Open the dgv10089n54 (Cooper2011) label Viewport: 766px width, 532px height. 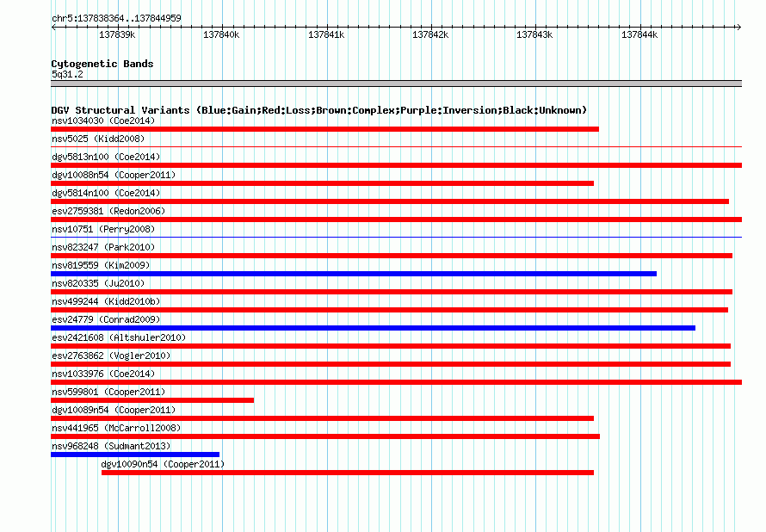click(x=114, y=410)
